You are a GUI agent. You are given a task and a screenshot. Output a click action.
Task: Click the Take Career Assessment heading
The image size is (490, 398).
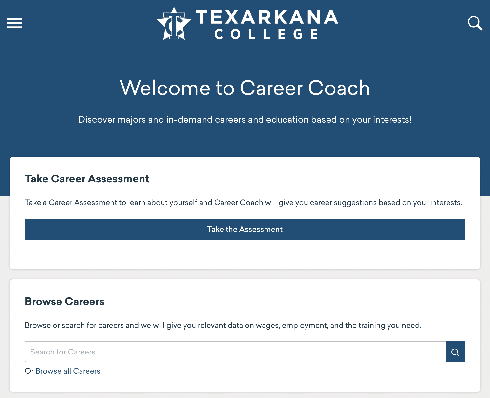87,179
